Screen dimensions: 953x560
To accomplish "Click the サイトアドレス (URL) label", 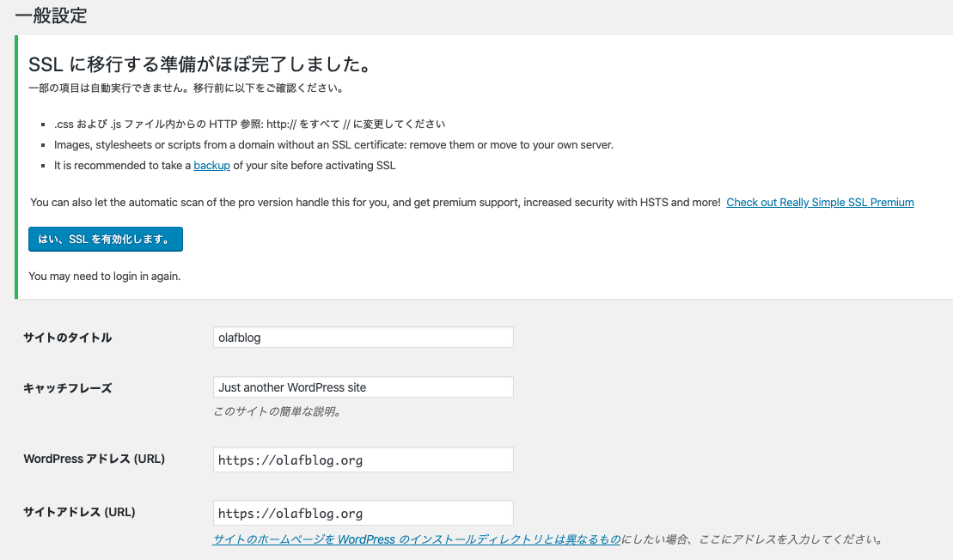I will (x=79, y=512).
